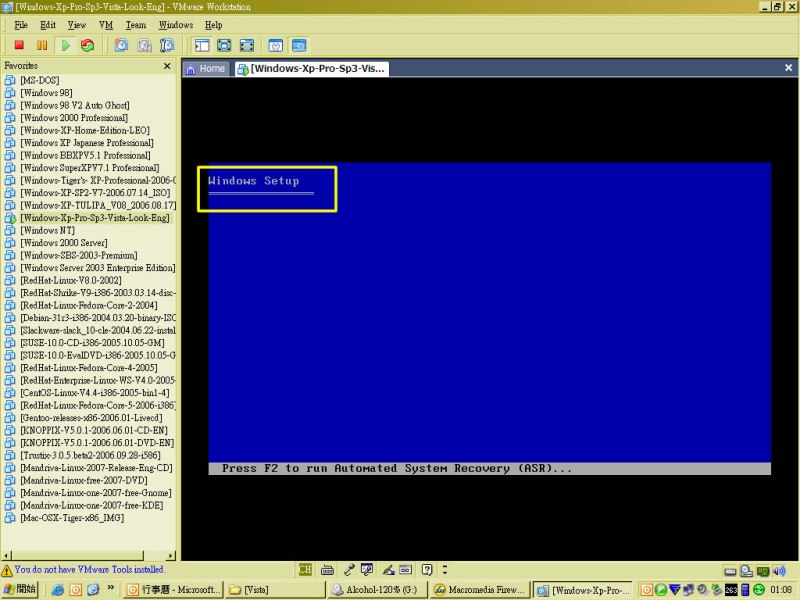800x600 pixels.
Task: Suspend the virtual machine with pause icon
Action: 42,45
